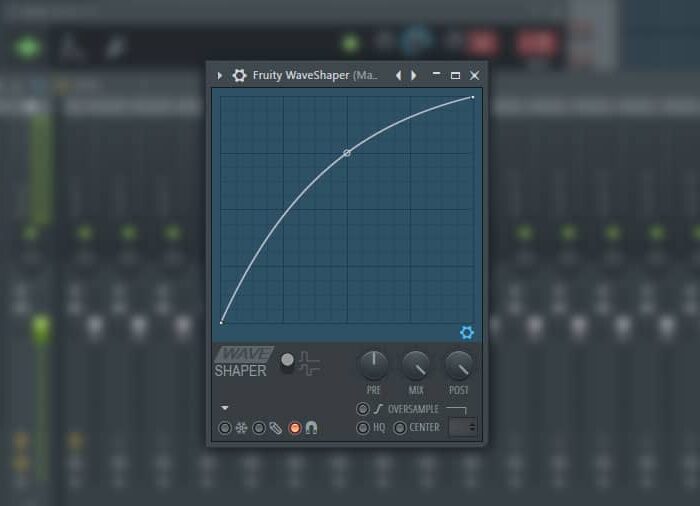Click the pencil step-edit icon

(275, 428)
